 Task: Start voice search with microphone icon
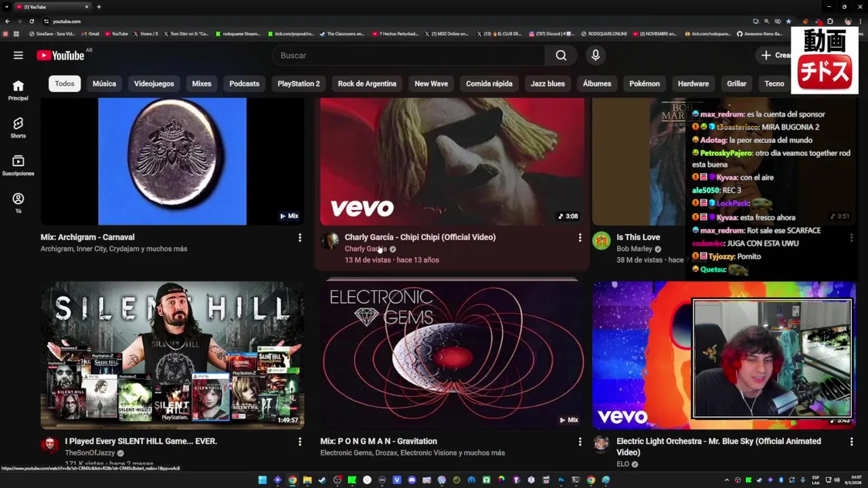click(x=595, y=56)
